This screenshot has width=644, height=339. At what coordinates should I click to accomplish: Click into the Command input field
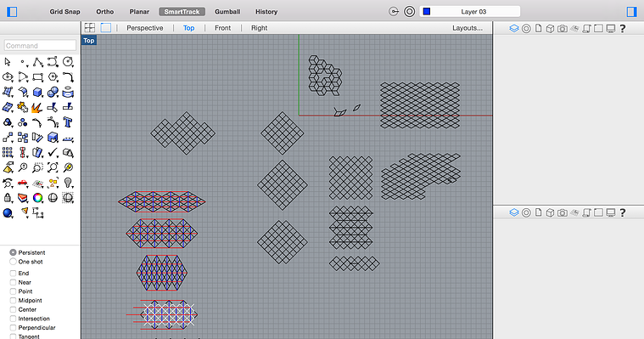pyautogui.click(x=40, y=45)
